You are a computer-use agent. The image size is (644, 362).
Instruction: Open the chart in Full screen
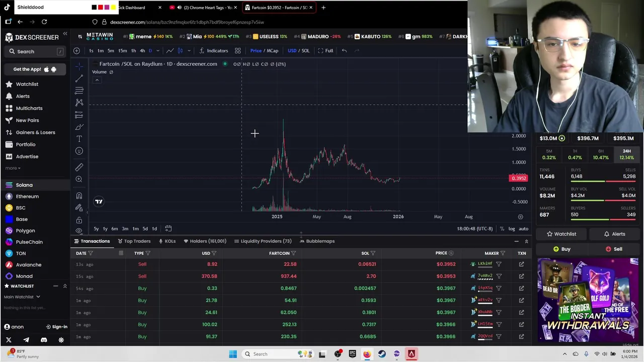pyautogui.click(x=325, y=50)
